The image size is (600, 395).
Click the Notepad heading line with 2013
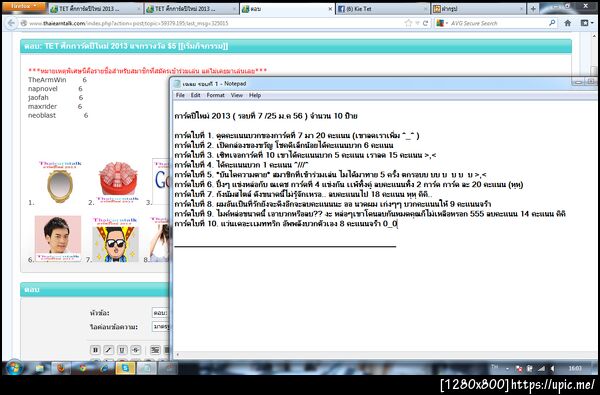[266, 116]
